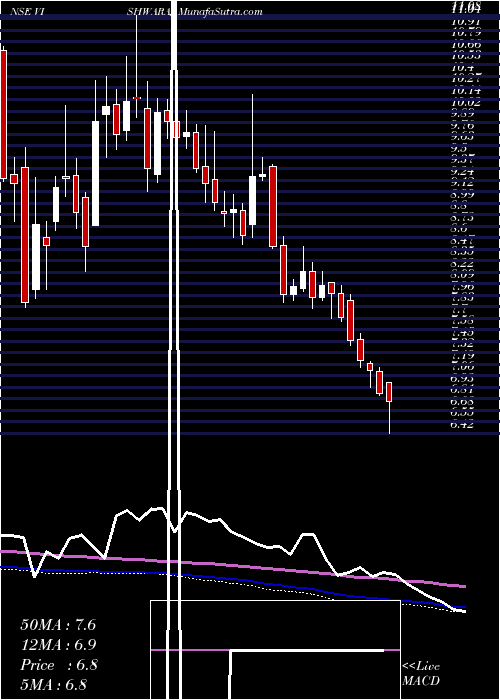Click the Price : 6.8 readout
This screenshot has width=500, height=700.
[58, 665]
